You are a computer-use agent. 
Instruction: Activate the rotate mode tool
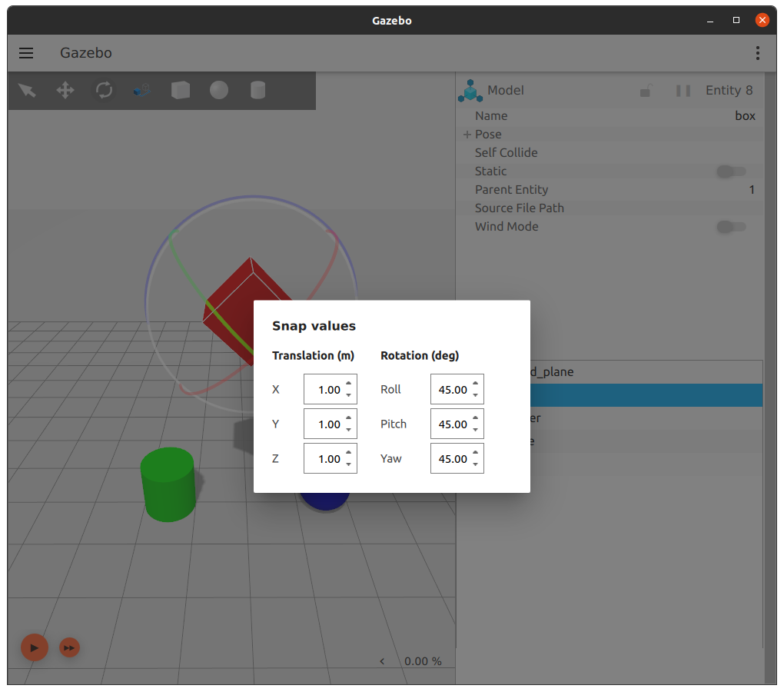coord(104,91)
